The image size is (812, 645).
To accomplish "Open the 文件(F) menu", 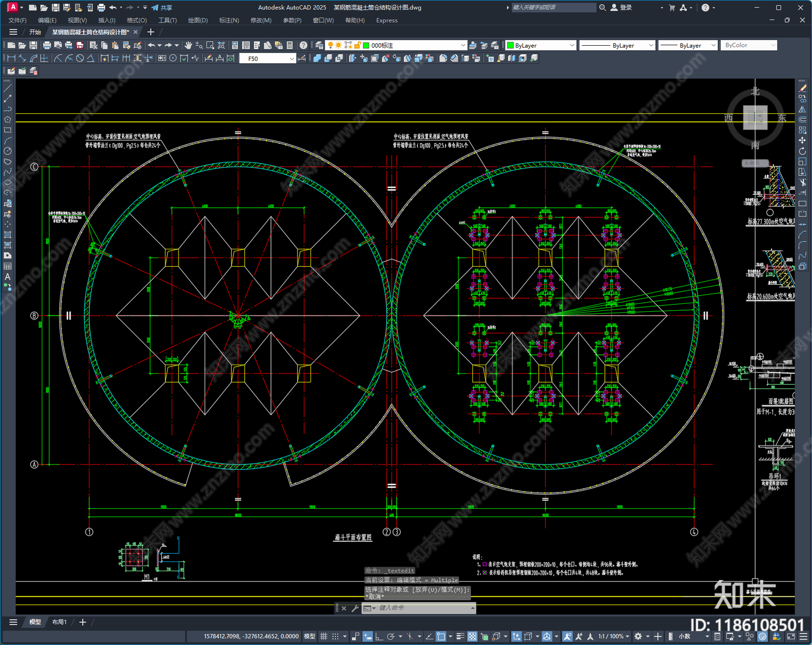I will (18, 20).
